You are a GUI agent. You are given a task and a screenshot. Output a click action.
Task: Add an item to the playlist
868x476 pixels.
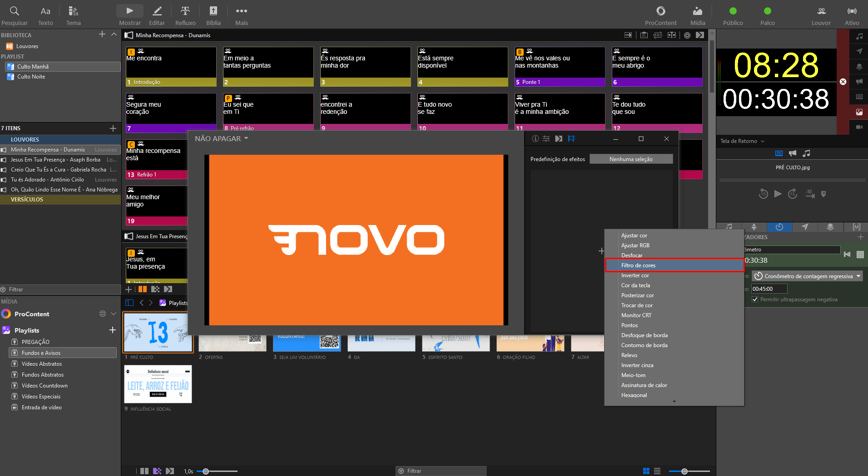pos(113,128)
